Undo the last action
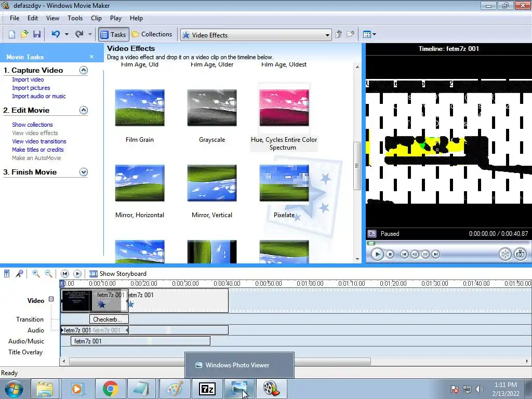Screen dimensions: 532x399 click(x=56, y=34)
